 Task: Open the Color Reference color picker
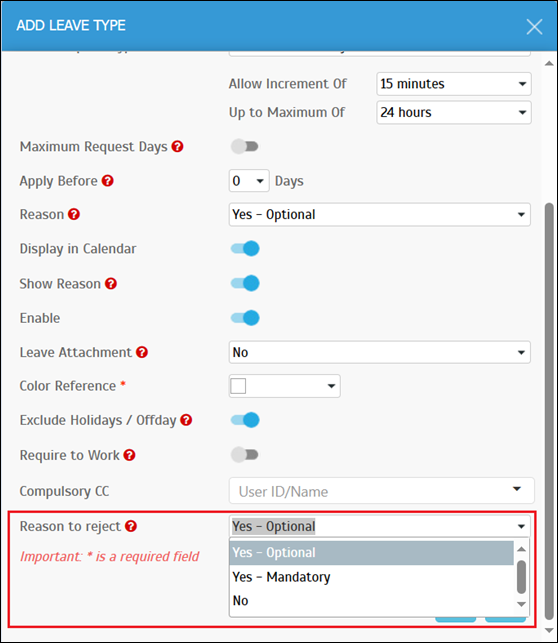pyautogui.click(x=285, y=386)
